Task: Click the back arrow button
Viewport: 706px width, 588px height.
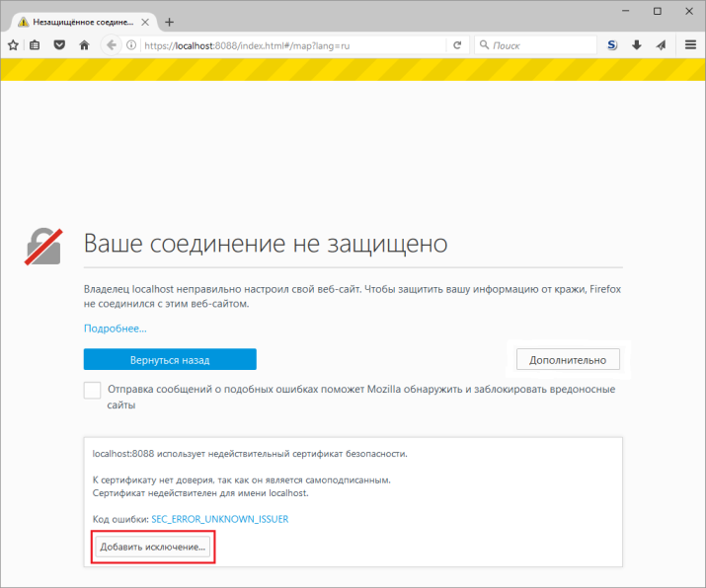Action: 112,45
